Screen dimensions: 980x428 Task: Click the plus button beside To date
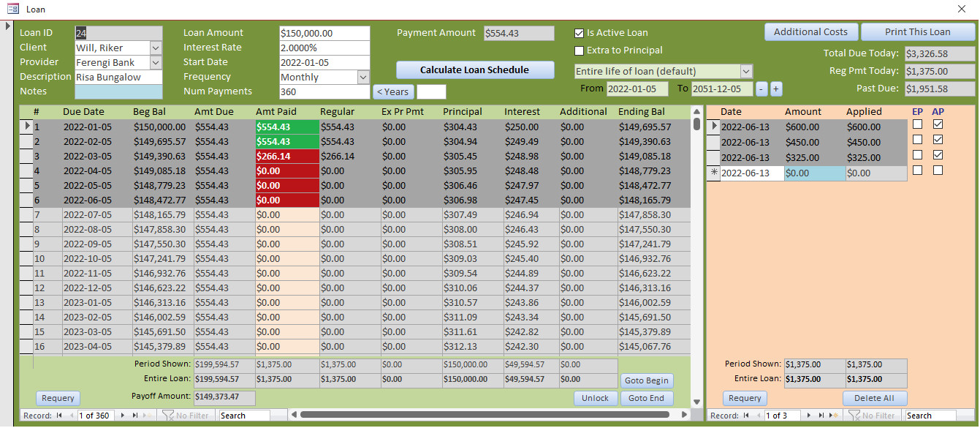[x=776, y=89]
